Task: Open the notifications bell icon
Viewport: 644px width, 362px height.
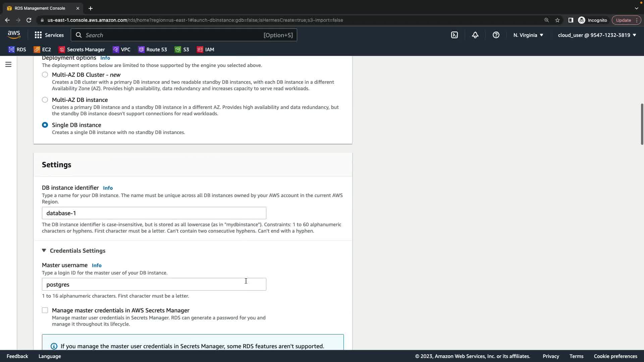Action: pos(475,35)
